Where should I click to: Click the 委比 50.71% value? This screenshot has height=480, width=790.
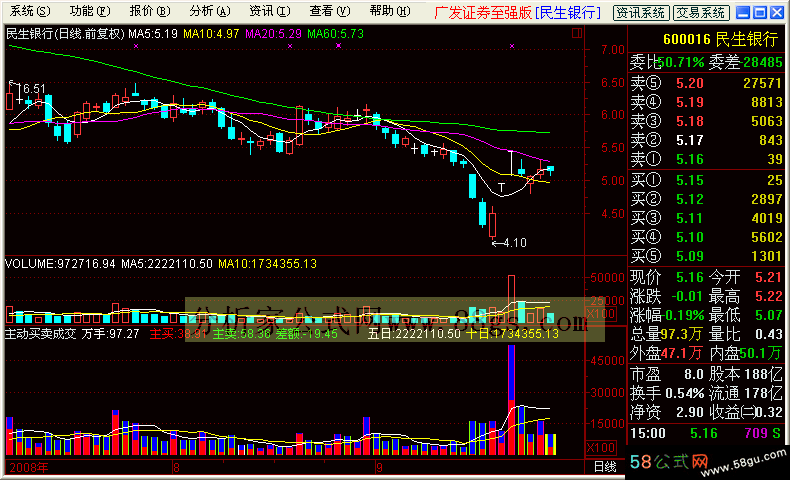click(x=681, y=62)
